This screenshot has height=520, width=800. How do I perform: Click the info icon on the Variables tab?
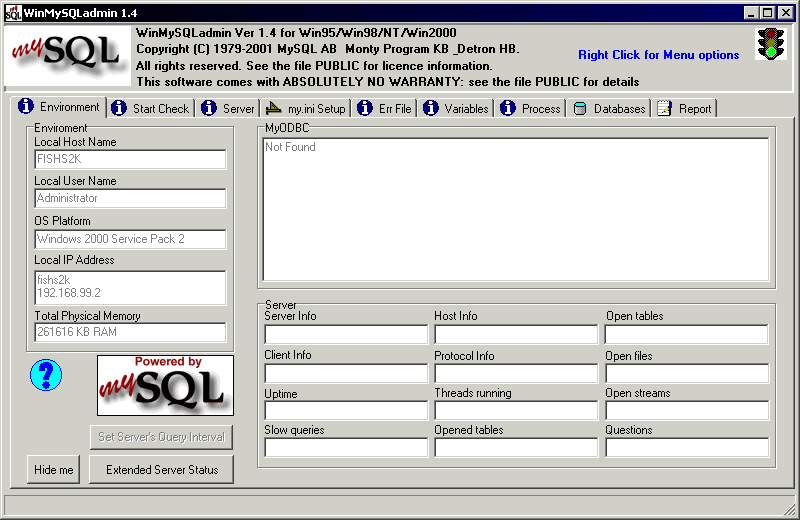431,108
